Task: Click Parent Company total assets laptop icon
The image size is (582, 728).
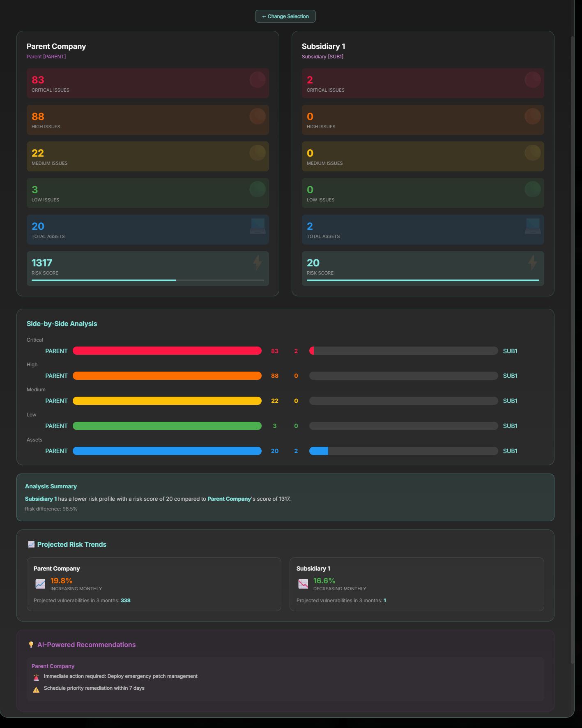Action: [258, 226]
